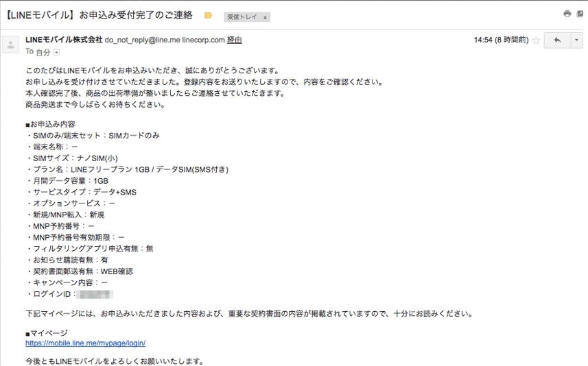Image resolution: width=588 pixels, height=366 pixels.
Task: Click sender name LINEモバイル株式会社
Action: pyautogui.click(x=64, y=40)
